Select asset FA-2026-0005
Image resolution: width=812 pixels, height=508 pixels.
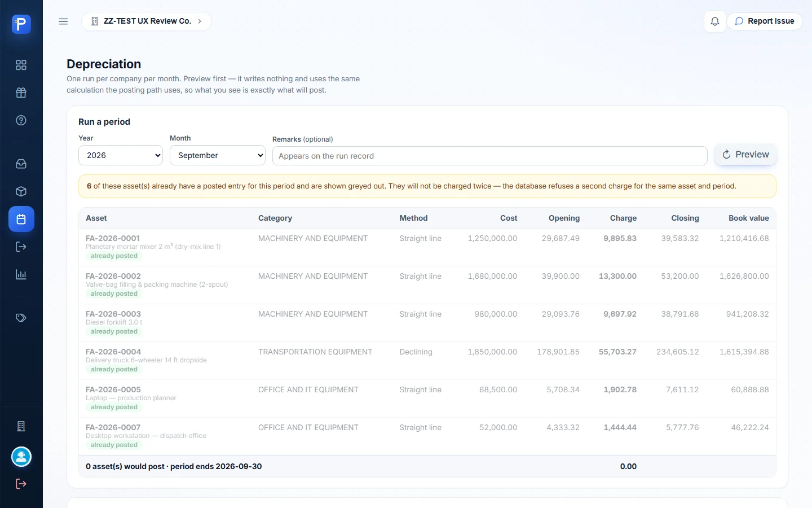click(113, 389)
